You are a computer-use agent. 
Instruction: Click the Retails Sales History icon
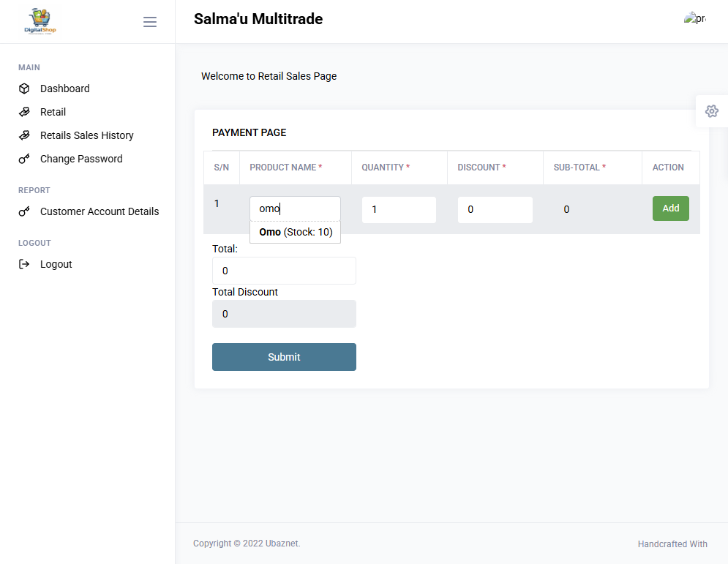point(24,135)
